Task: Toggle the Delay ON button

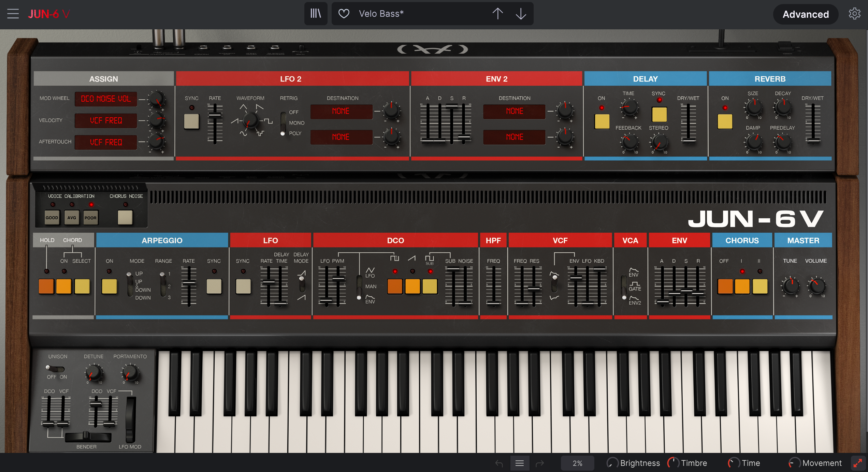Action: (x=602, y=121)
